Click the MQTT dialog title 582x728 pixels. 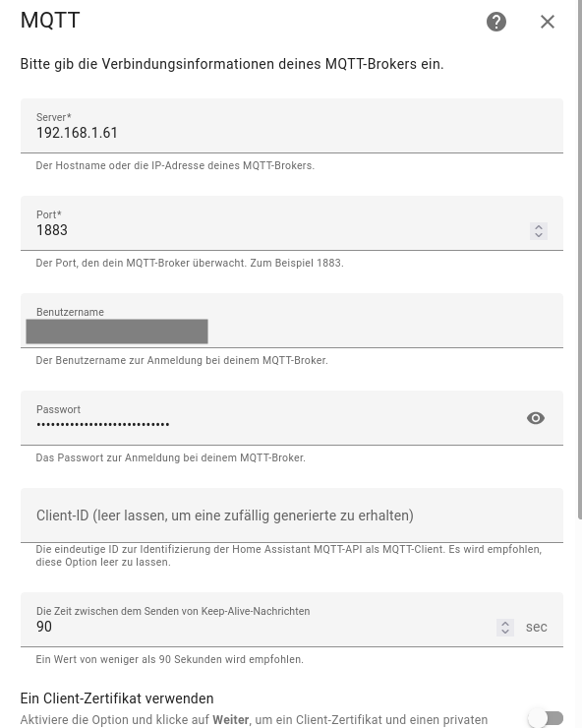click(50, 21)
